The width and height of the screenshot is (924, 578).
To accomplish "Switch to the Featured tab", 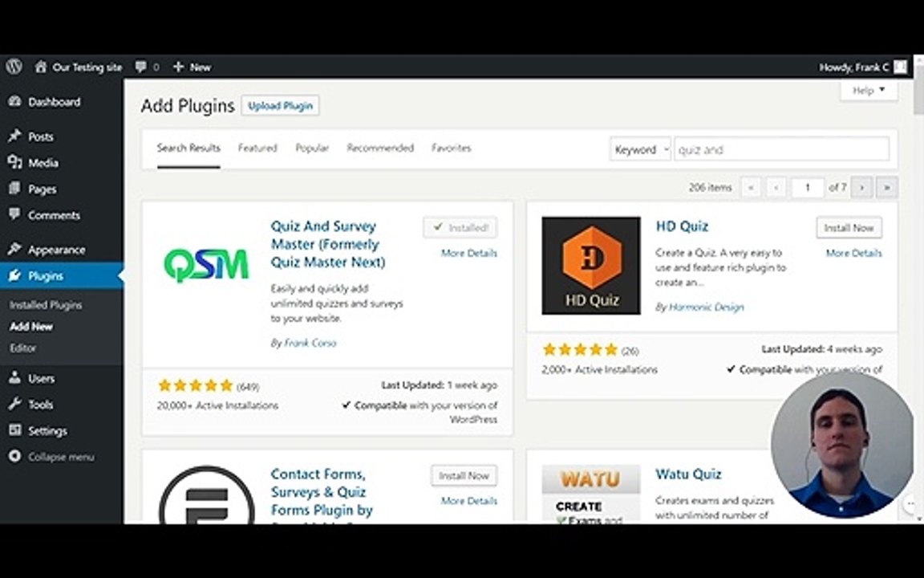I will 257,148.
